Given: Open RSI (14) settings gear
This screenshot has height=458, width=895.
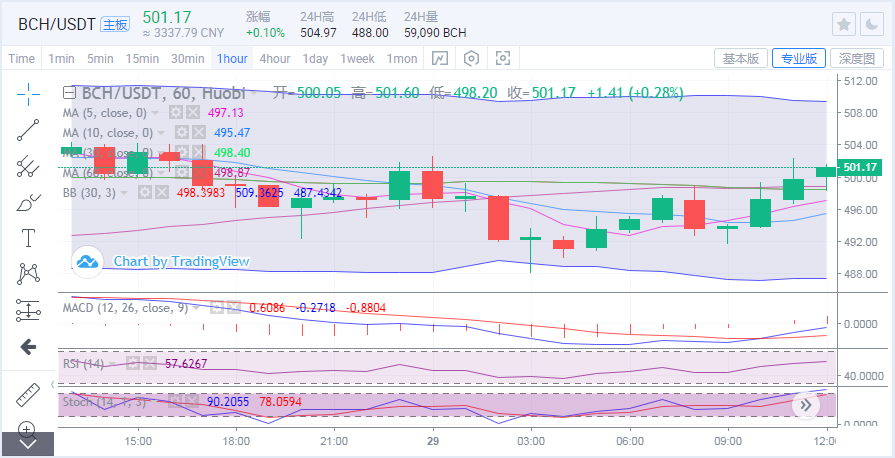Looking at the screenshot, I should pyautogui.click(x=133, y=363).
